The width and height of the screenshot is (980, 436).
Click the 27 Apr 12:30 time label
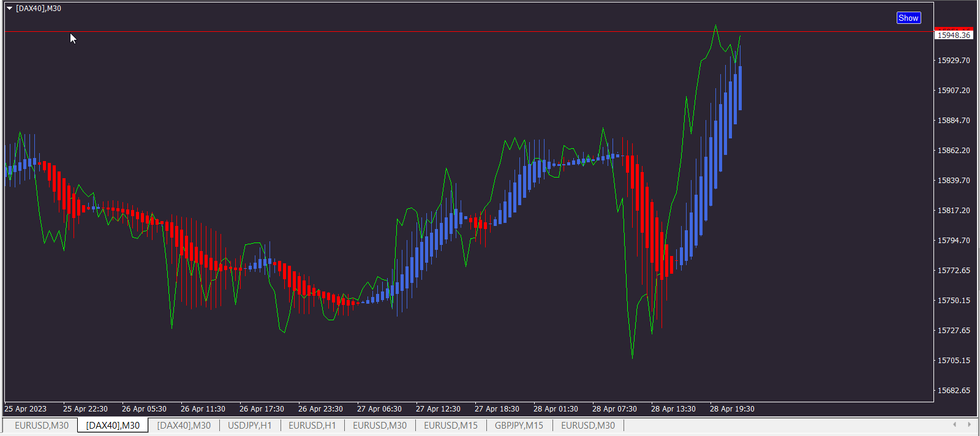[x=438, y=408]
